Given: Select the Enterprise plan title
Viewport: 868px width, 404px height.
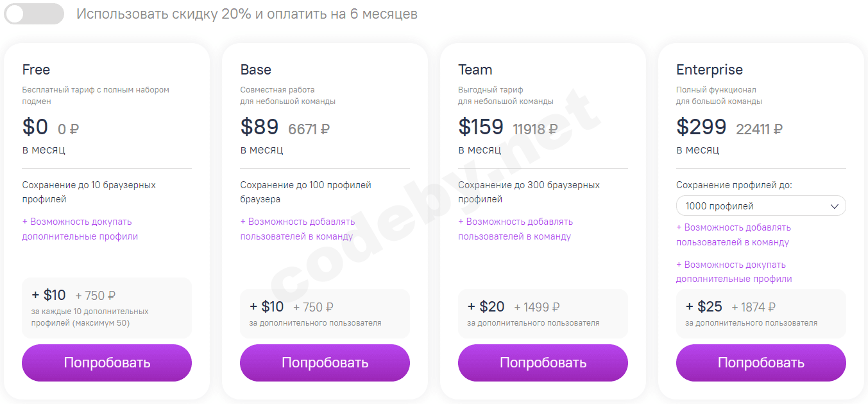Looking at the screenshot, I should click(709, 69).
